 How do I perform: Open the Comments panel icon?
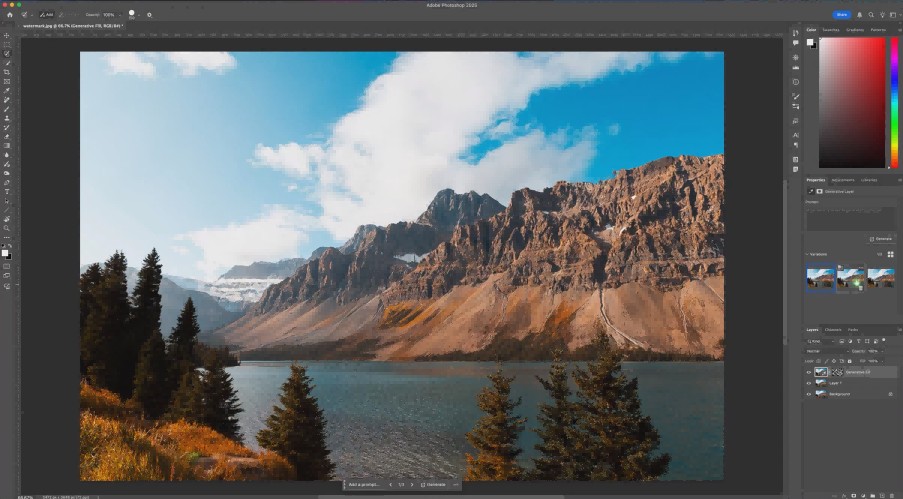coord(795,43)
